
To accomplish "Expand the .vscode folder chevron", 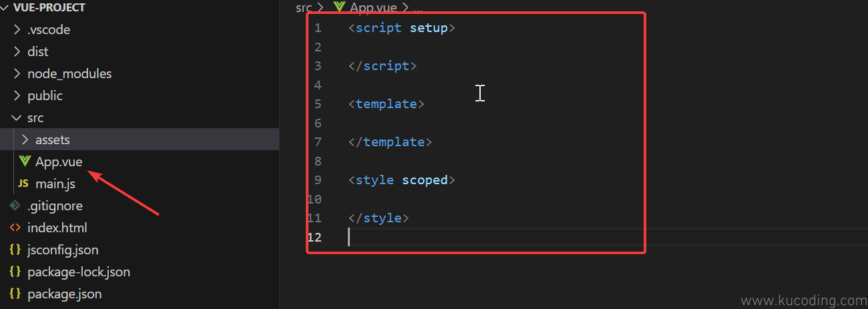I will [x=17, y=29].
